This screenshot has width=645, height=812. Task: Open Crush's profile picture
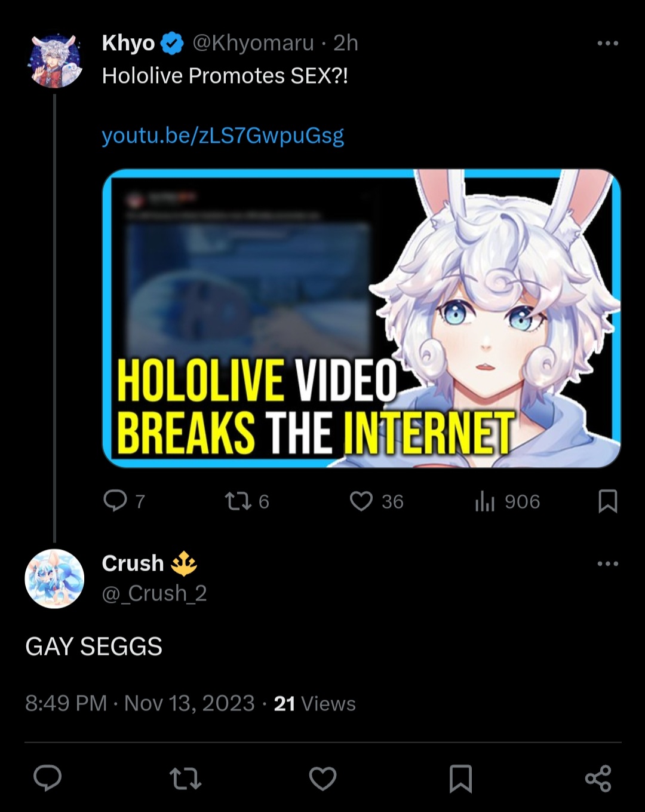54,578
